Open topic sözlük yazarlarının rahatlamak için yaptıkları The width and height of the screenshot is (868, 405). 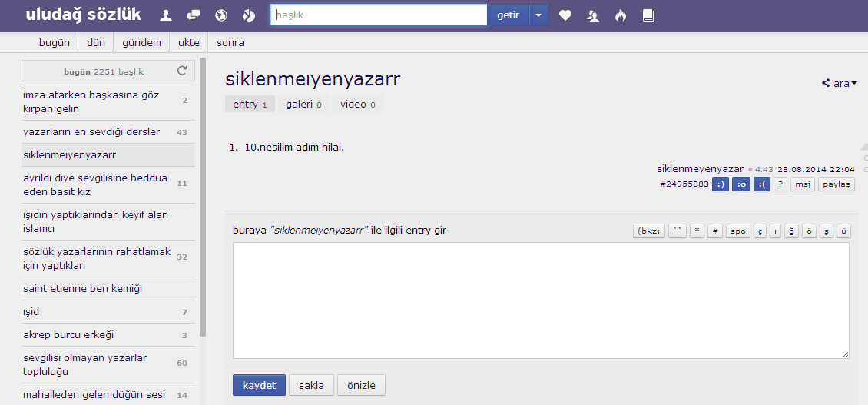click(x=108, y=259)
